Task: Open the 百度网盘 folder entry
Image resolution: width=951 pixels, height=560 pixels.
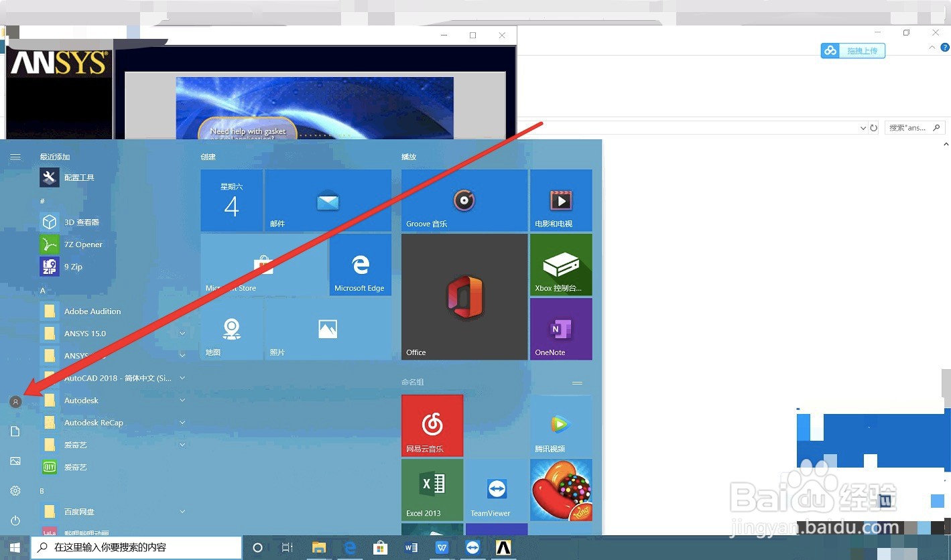Action: tap(79, 512)
